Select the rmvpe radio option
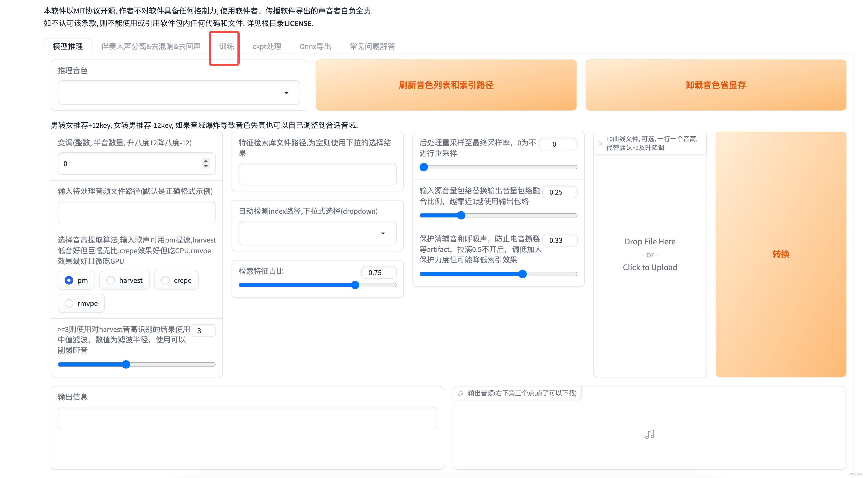 (x=69, y=304)
